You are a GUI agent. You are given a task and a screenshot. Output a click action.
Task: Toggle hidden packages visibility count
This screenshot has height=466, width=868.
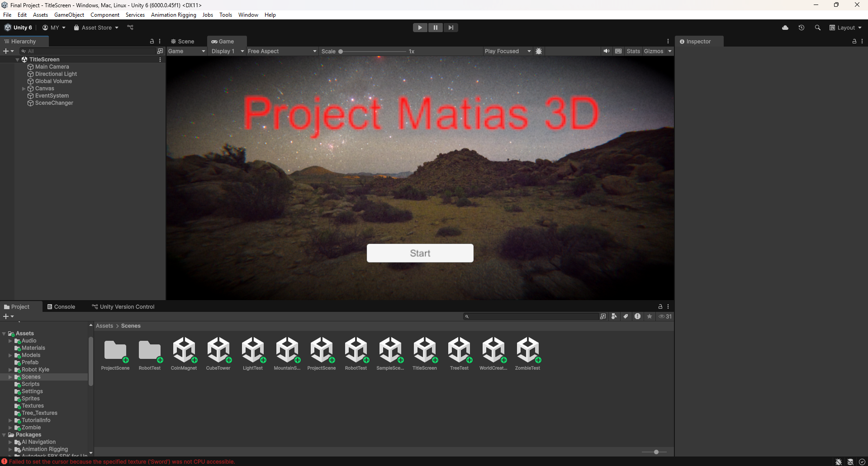coord(665,316)
